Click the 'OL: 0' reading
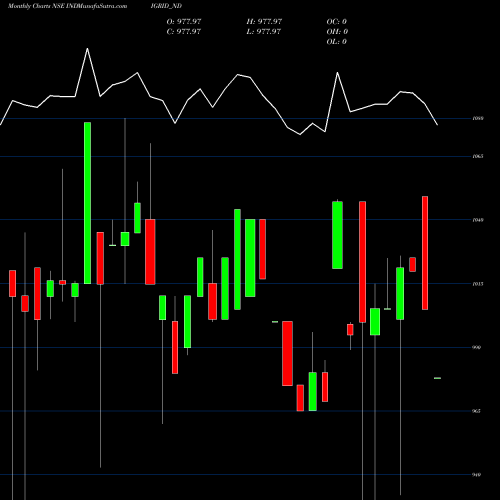 point(337,42)
